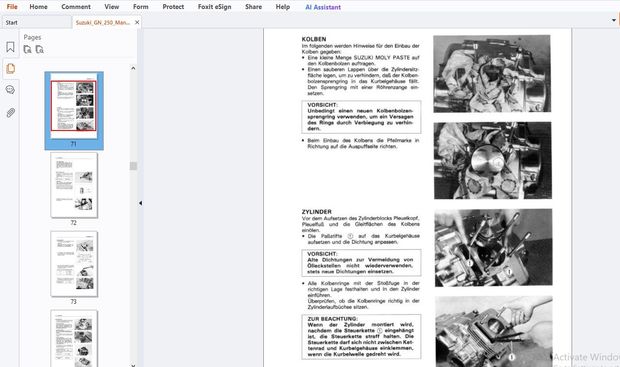Open the View tab
The image size is (620, 367).
click(112, 7)
